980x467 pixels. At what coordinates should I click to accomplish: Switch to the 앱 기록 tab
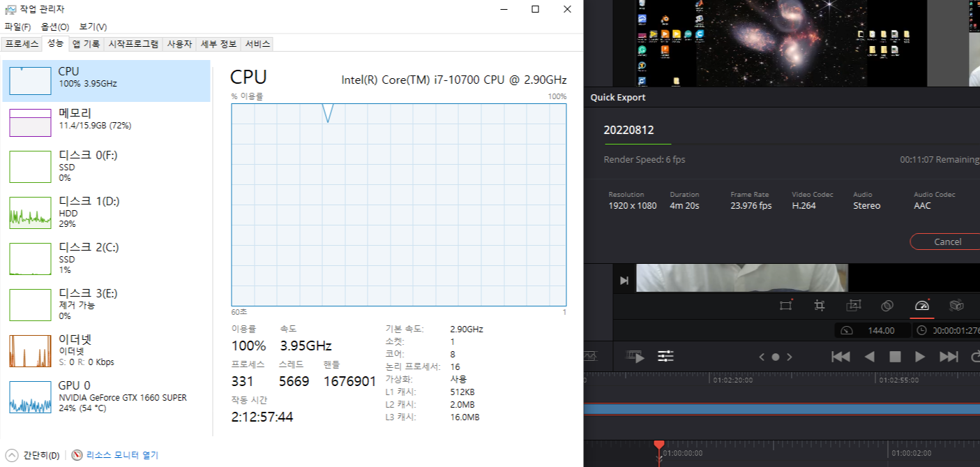click(x=86, y=44)
